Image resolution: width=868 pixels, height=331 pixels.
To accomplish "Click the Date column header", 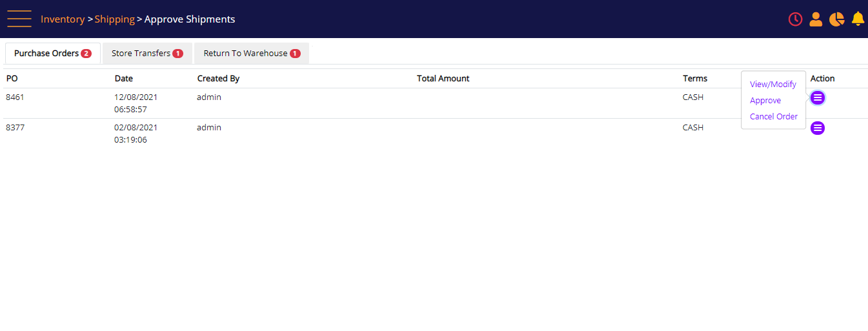I will 124,79.
